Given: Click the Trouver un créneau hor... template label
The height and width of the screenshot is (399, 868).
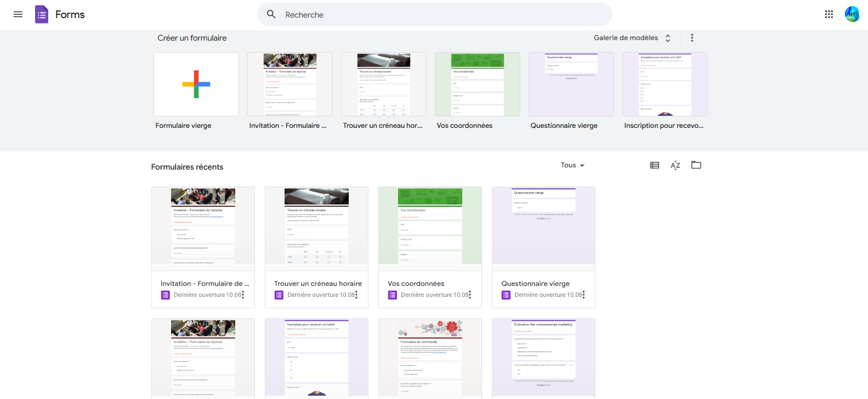Looking at the screenshot, I should pos(382,126).
